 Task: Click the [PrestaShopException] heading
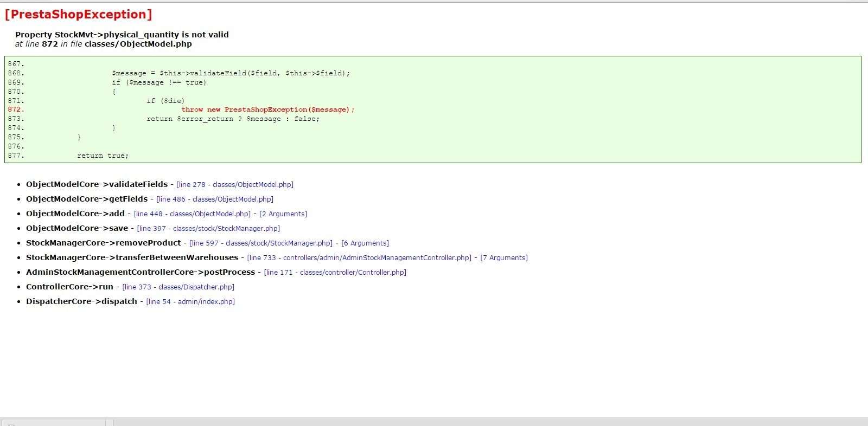pyautogui.click(x=78, y=15)
